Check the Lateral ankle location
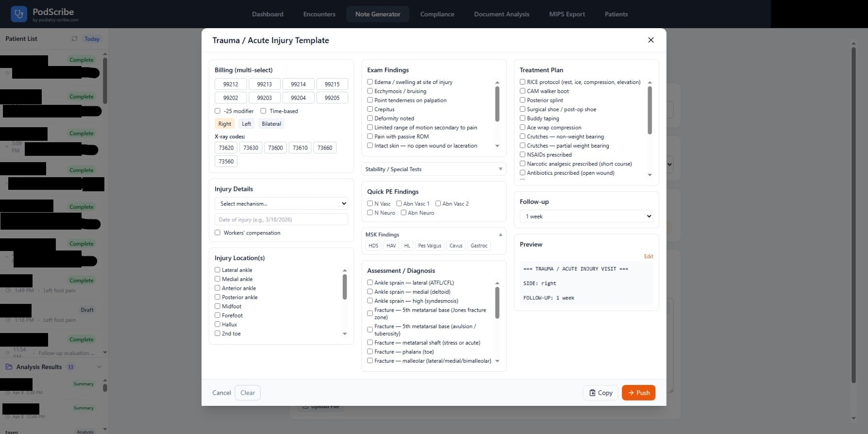Screen dimensions: 868x434 217,270
